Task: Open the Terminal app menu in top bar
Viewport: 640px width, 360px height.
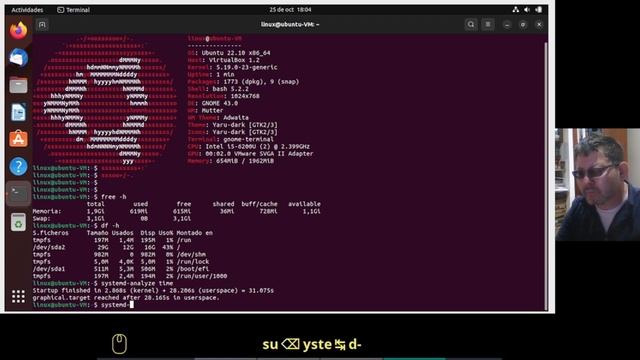Action: click(x=73, y=10)
